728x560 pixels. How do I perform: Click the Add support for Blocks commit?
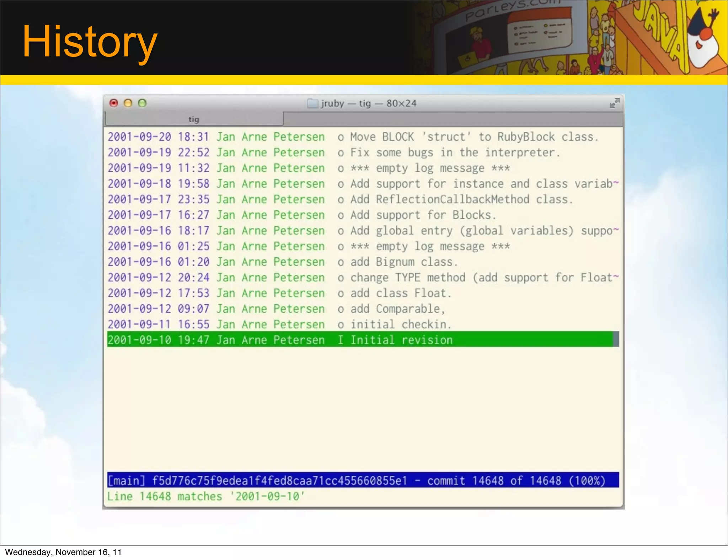[x=423, y=215]
